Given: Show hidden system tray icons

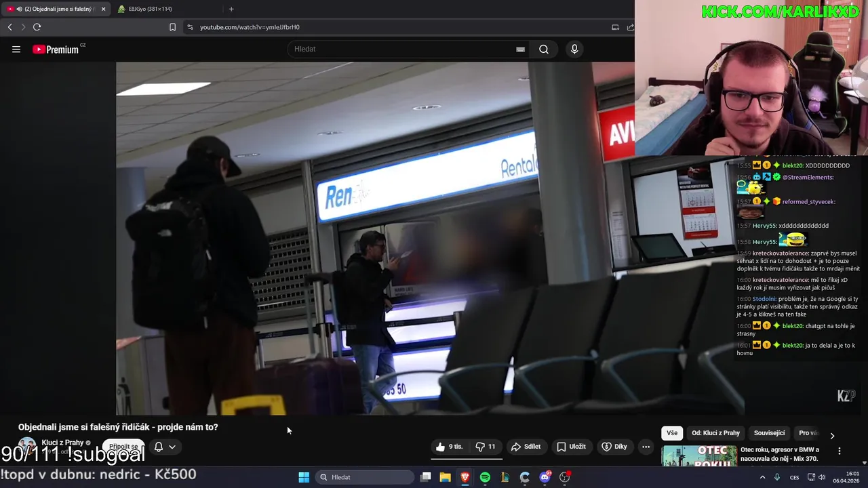Looking at the screenshot, I should [762, 477].
